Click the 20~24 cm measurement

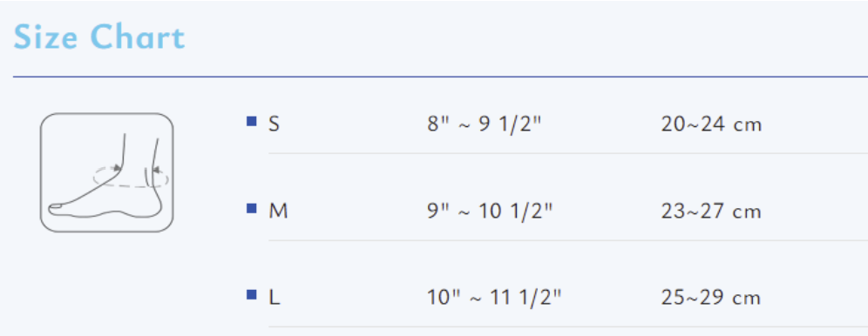(711, 124)
